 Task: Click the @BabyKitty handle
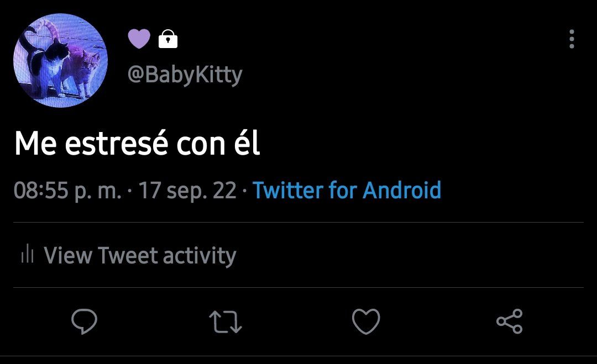point(185,75)
